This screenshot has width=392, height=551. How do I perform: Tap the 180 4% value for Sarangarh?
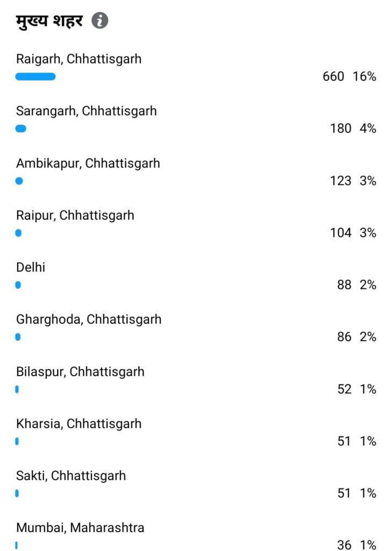pos(353,129)
